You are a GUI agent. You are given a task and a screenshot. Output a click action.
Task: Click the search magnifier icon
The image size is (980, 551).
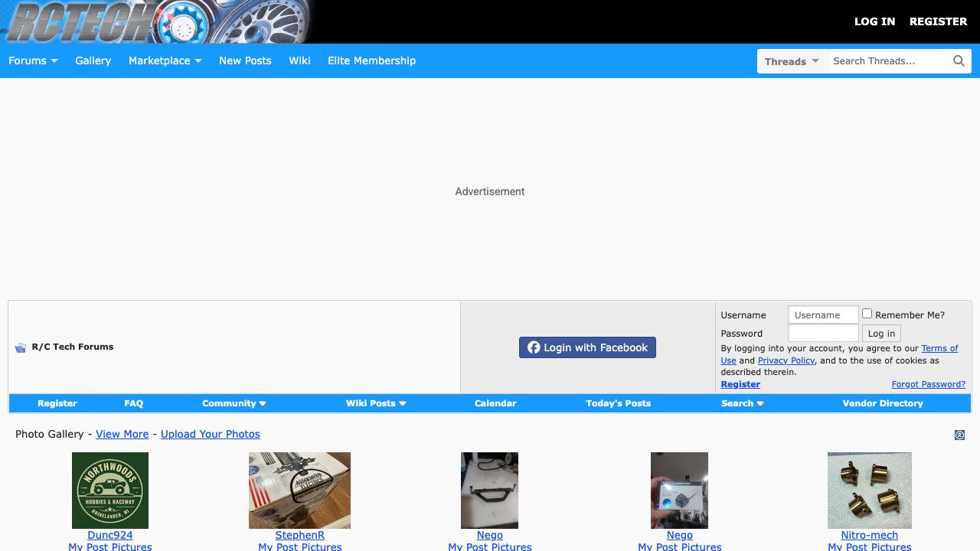[959, 61]
